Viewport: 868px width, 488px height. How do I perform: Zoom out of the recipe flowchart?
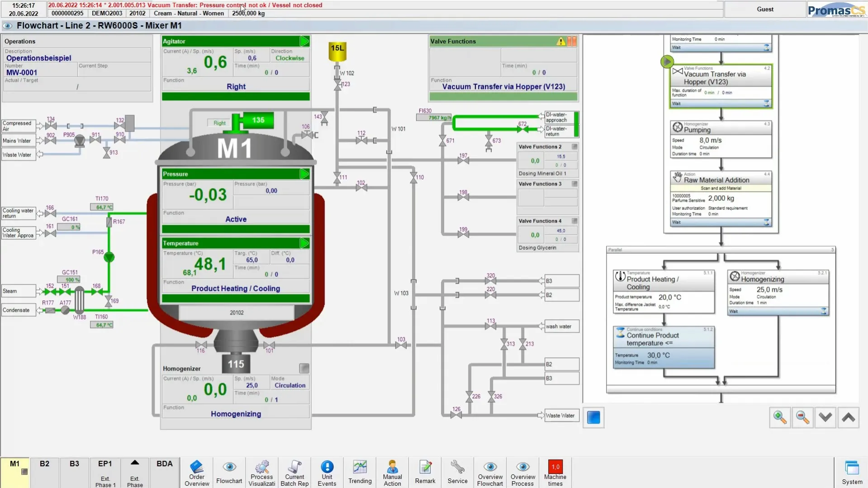[802, 417]
